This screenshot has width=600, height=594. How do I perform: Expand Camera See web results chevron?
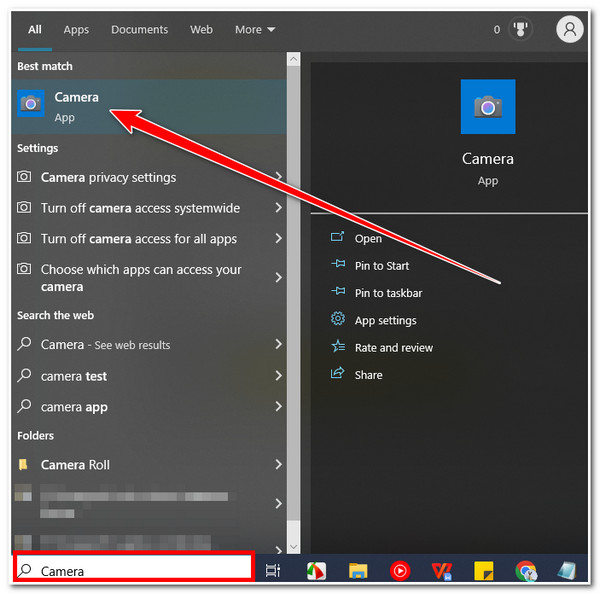279,344
